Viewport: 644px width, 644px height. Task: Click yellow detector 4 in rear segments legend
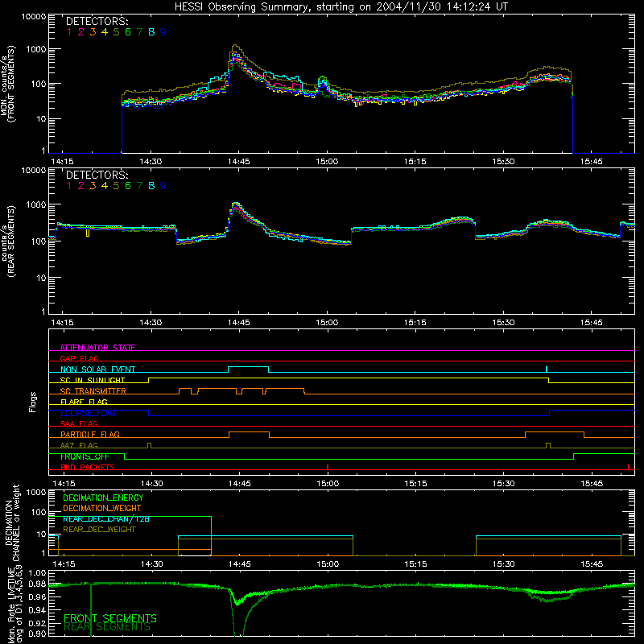click(x=105, y=186)
